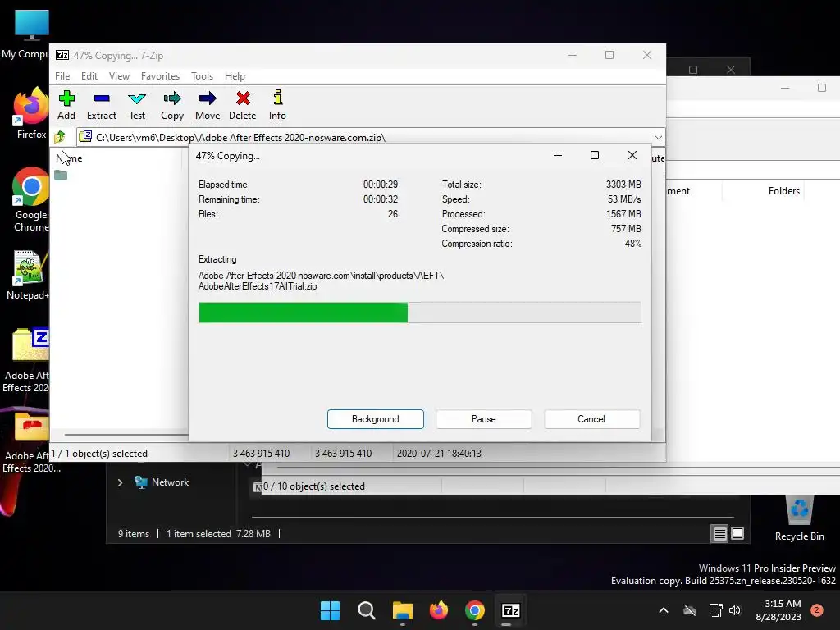Click AdobeAfterEffects17AllTrial.zip file name text

258,286
